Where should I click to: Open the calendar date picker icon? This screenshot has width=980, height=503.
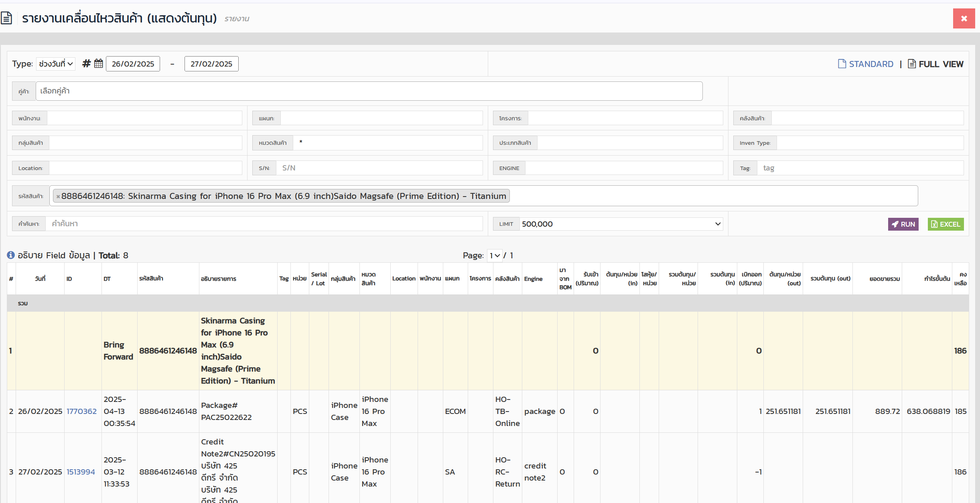coord(98,64)
